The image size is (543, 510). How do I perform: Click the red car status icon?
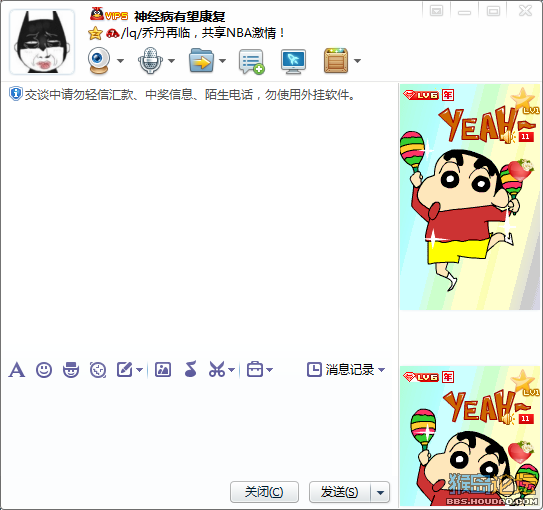112,33
